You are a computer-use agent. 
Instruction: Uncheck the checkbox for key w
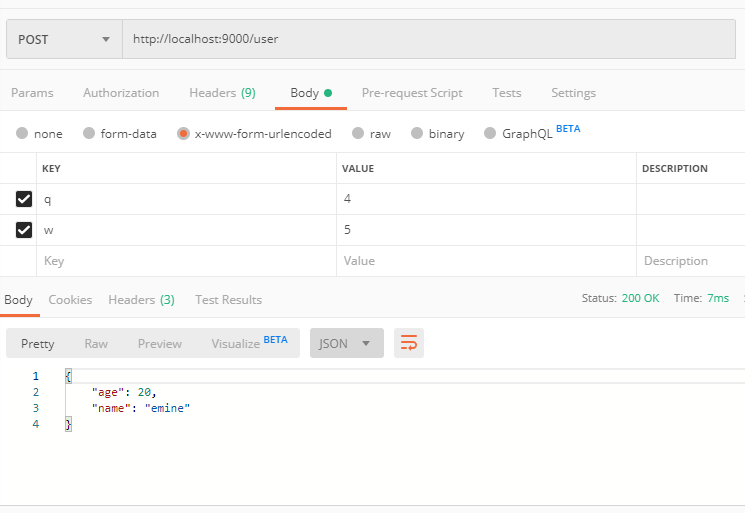point(24,230)
